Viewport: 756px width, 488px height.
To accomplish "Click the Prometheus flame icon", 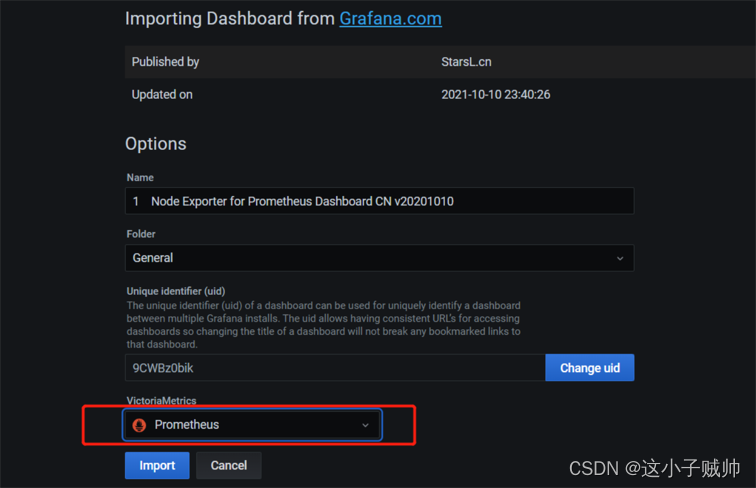I will [x=139, y=425].
